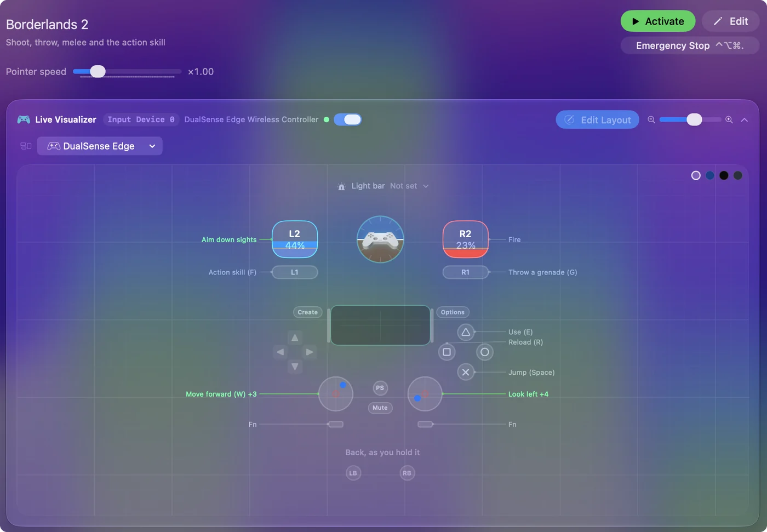The image size is (767, 532).
Task: Click the green Activate button
Action: point(658,21)
